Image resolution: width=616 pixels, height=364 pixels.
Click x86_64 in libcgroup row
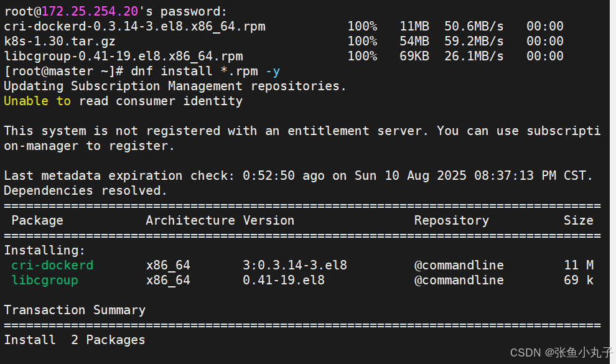point(168,280)
